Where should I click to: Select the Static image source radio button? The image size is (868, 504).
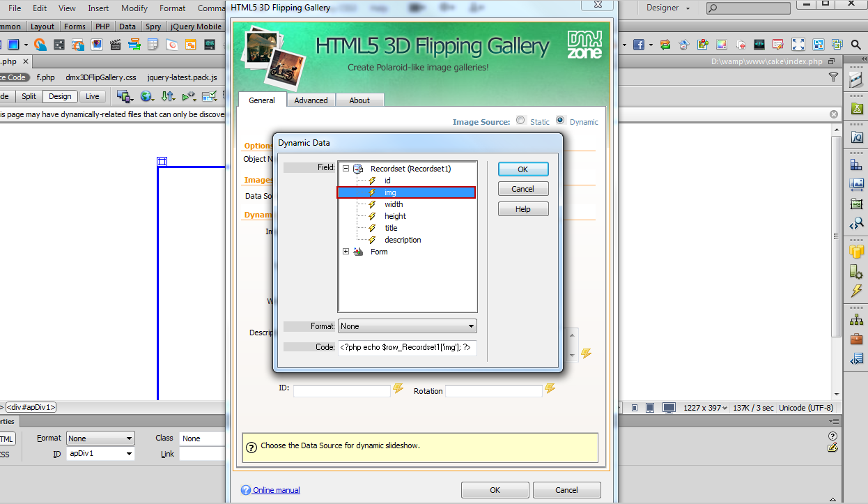tap(520, 120)
